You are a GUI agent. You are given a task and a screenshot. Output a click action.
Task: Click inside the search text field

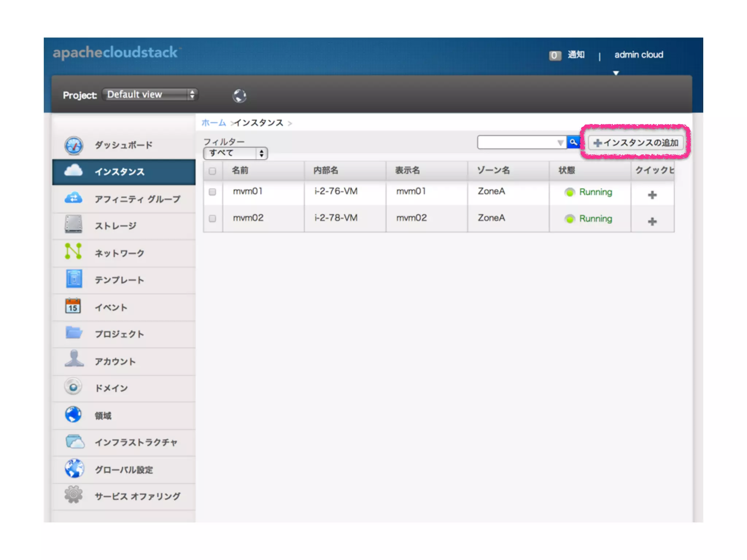tap(517, 142)
